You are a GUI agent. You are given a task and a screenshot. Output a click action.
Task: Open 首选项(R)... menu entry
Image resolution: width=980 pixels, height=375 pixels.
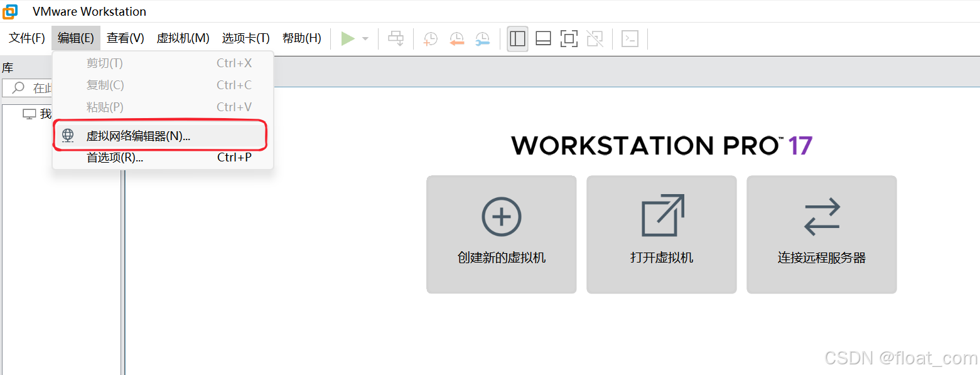tap(163, 158)
